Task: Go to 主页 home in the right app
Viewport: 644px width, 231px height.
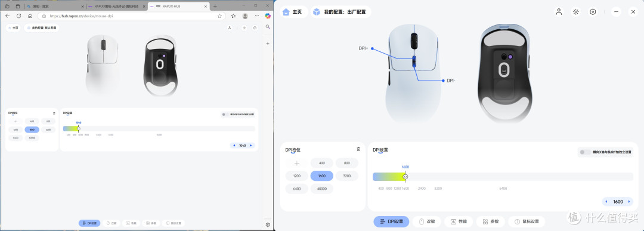Action: tap(294, 12)
